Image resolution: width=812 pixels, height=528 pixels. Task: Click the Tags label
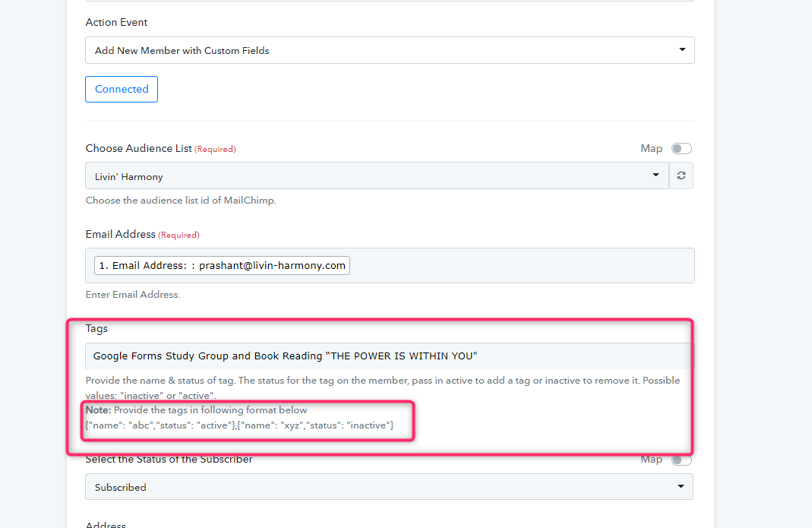pos(96,328)
